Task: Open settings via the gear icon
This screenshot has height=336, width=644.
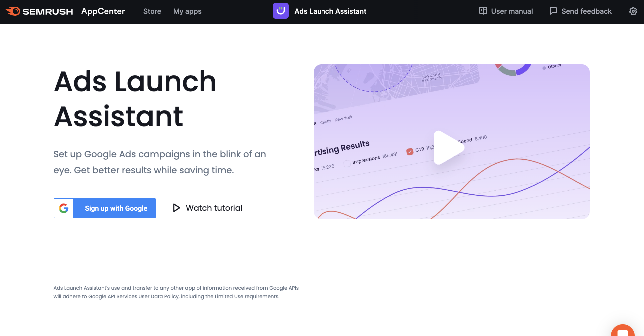Action: point(633,11)
